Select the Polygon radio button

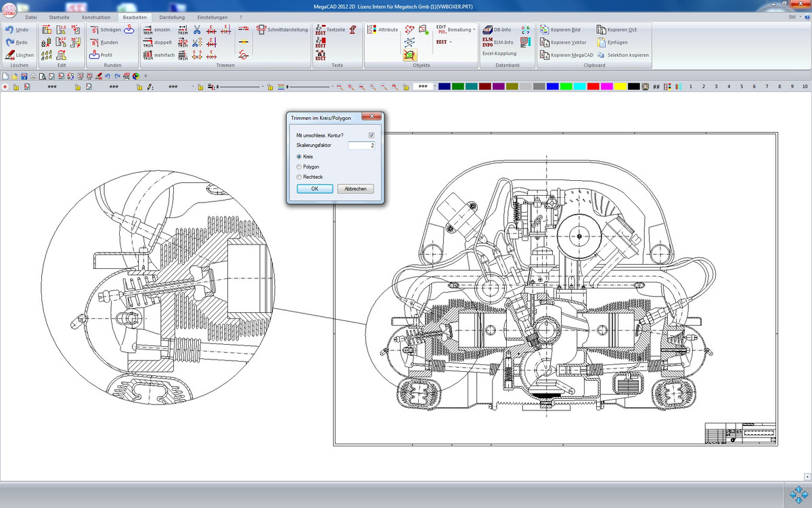pos(300,167)
